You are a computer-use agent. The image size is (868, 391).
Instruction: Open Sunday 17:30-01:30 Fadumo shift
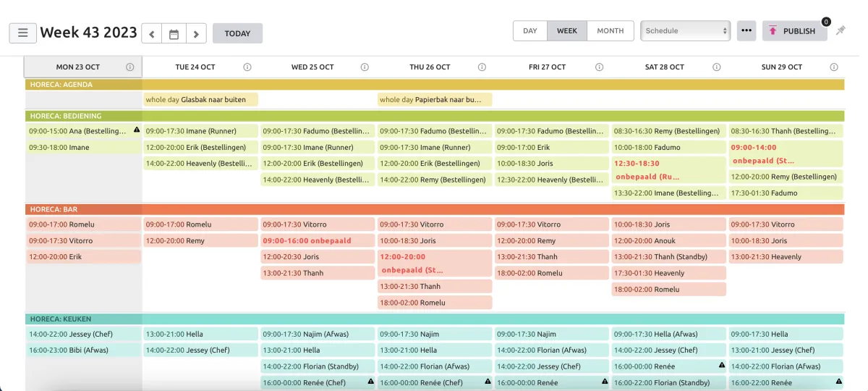pos(786,193)
